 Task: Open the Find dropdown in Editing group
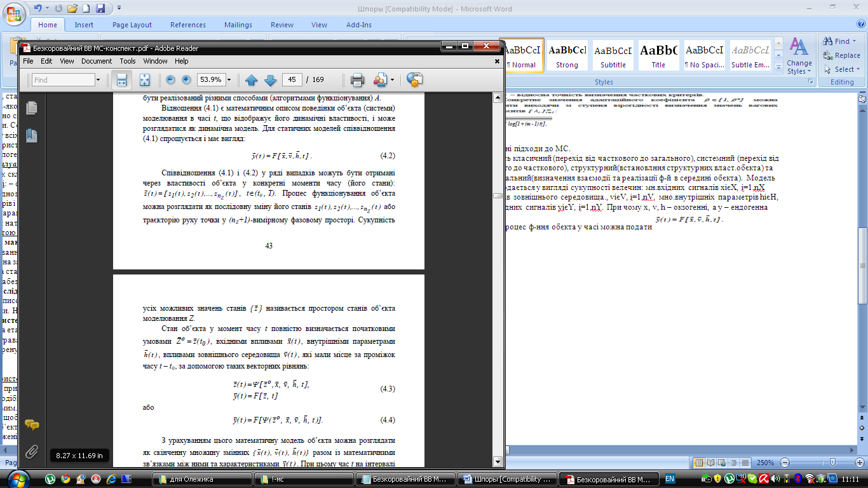(x=841, y=41)
